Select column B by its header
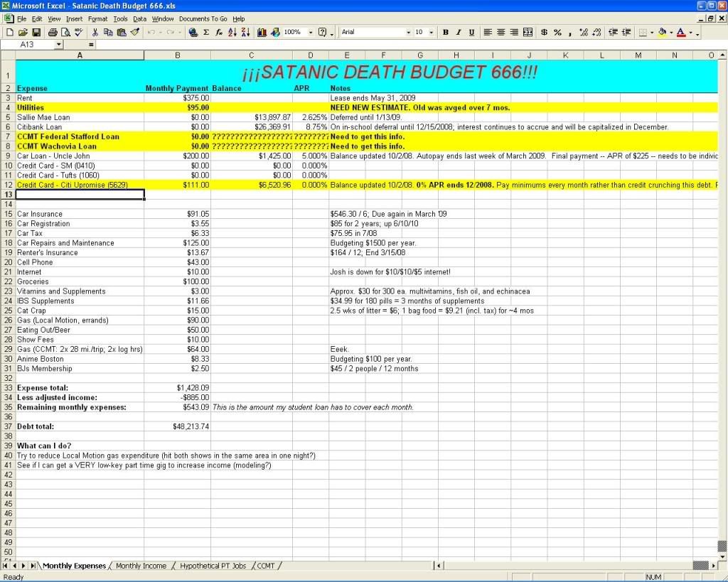The height and width of the screenshot is (582, 728). [x=177, y=55]
